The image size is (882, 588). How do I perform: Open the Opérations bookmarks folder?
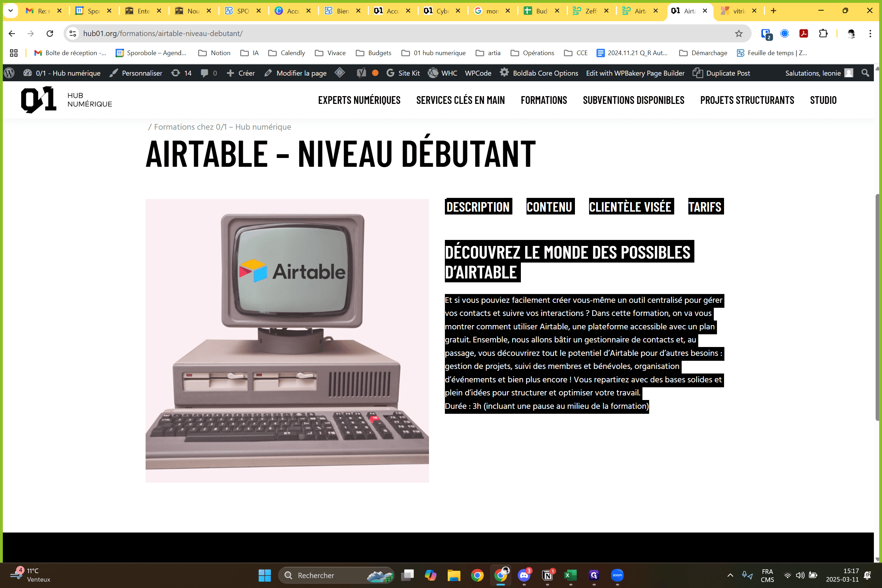coord(532,53)
